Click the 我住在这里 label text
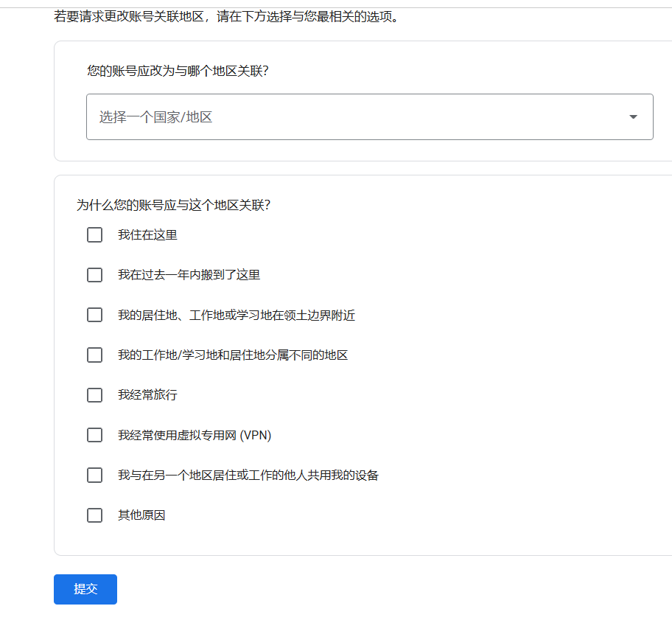The image size is (672, 620). pos(147,235)
